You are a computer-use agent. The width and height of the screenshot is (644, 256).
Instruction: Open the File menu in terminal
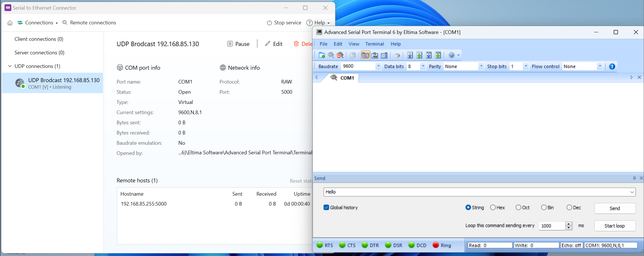(323, 44)
